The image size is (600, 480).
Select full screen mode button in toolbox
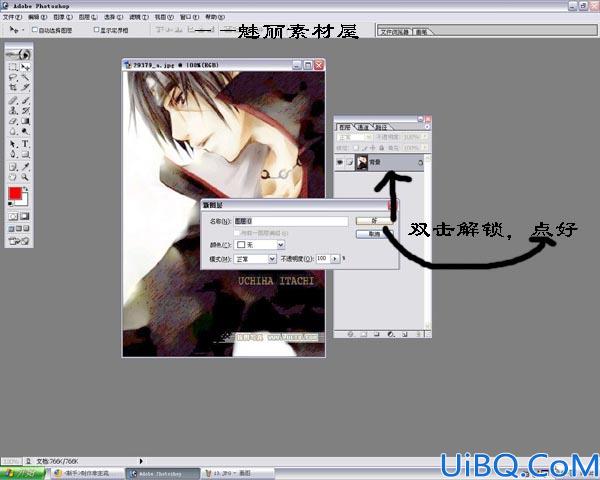click(x=26, y=229)
